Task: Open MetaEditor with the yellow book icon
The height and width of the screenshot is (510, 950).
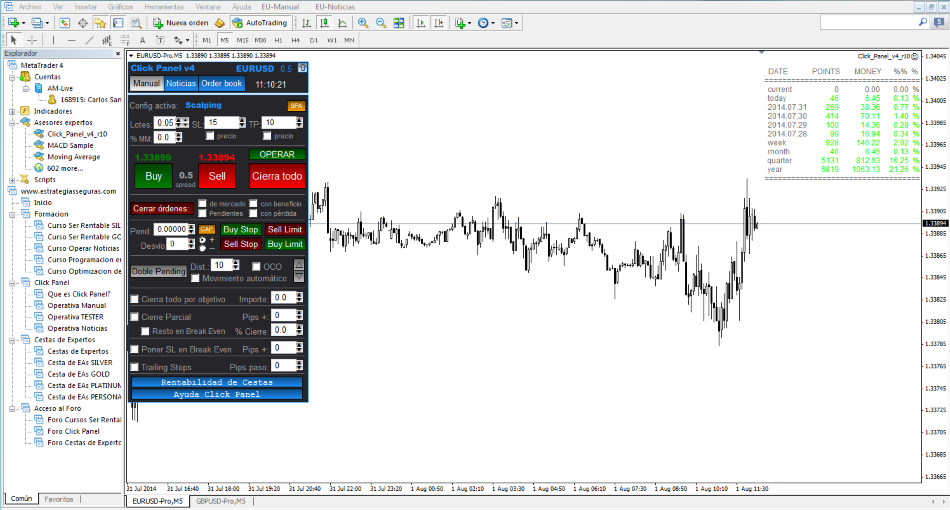Action: click(x=220, y=23)
